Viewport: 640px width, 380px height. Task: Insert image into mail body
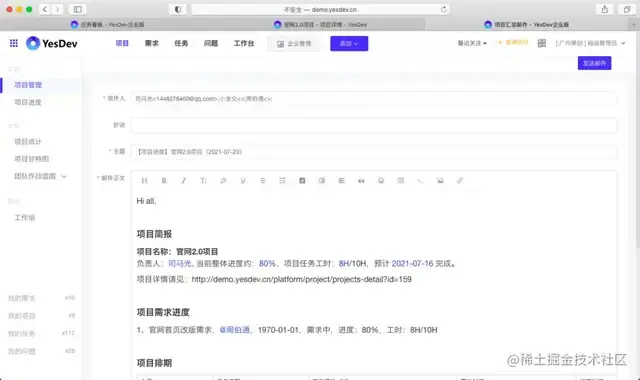tap(440, 180)
